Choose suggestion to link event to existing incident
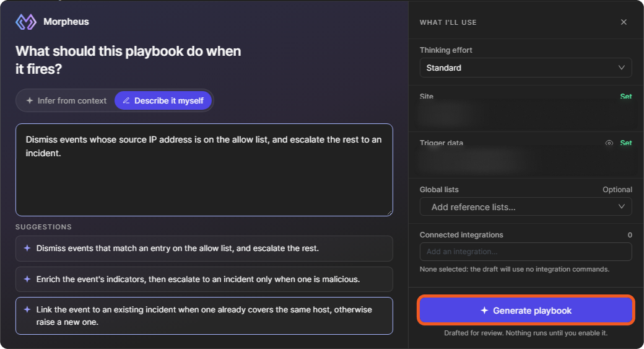 204,316
